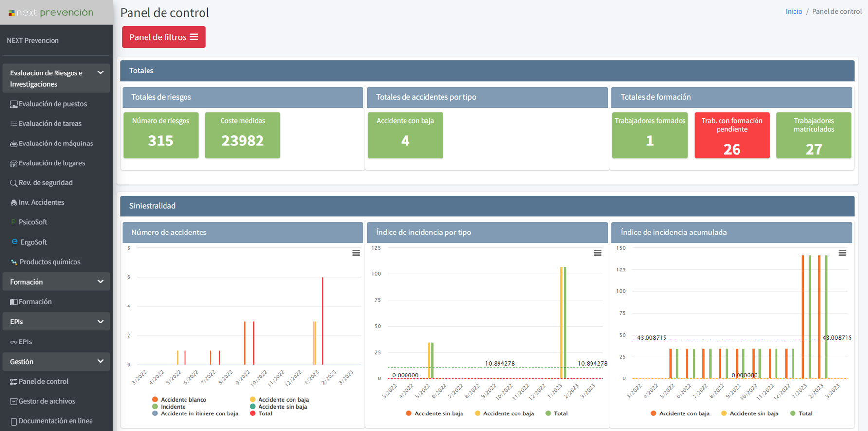
Task: Click the Productos químicos icon
Action: (14, 262)
